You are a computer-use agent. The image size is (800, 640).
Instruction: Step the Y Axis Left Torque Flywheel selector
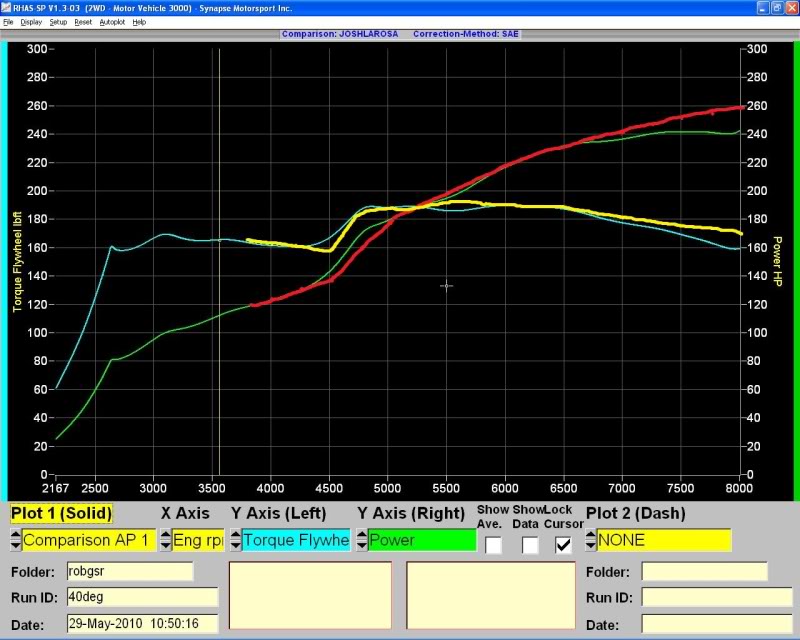(x=235, y=540)
